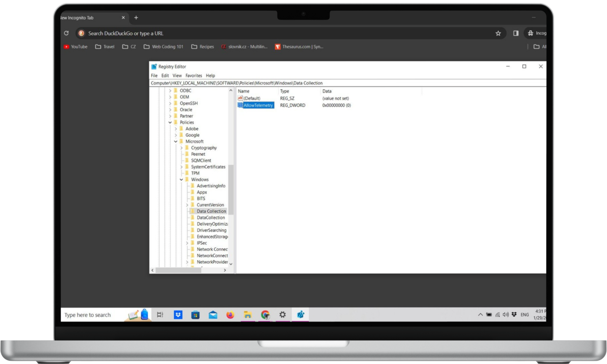Viewport: 607px width, 364px height.
Task: Open Settings gear in taskbar
Action: 282,314
